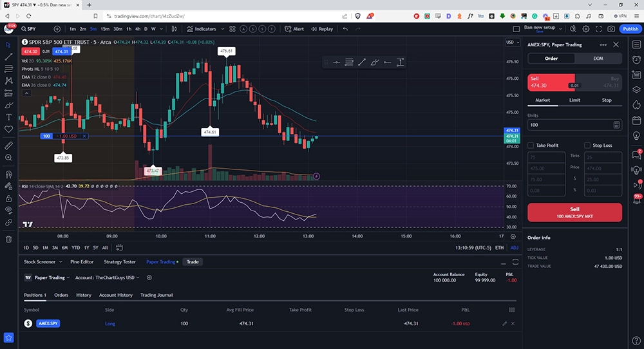Click the add symbol plus icon
The image size is (644, 349).
point(57,29)
